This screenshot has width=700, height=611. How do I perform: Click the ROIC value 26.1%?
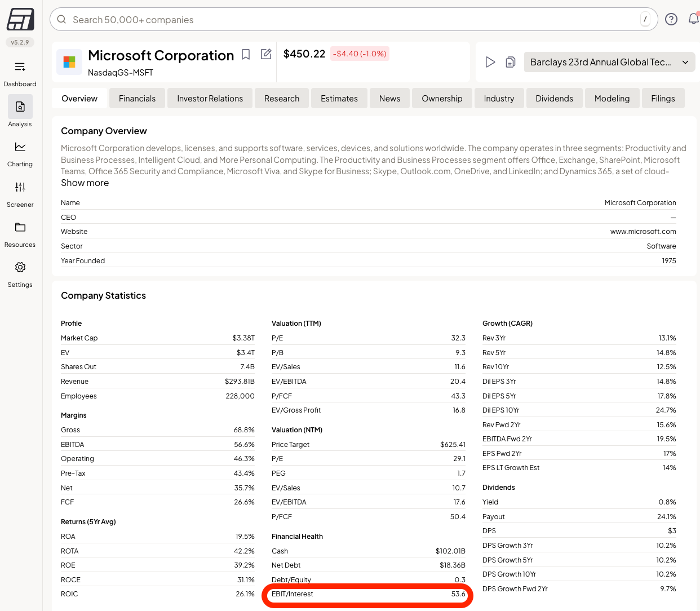[x=245, y=594]
